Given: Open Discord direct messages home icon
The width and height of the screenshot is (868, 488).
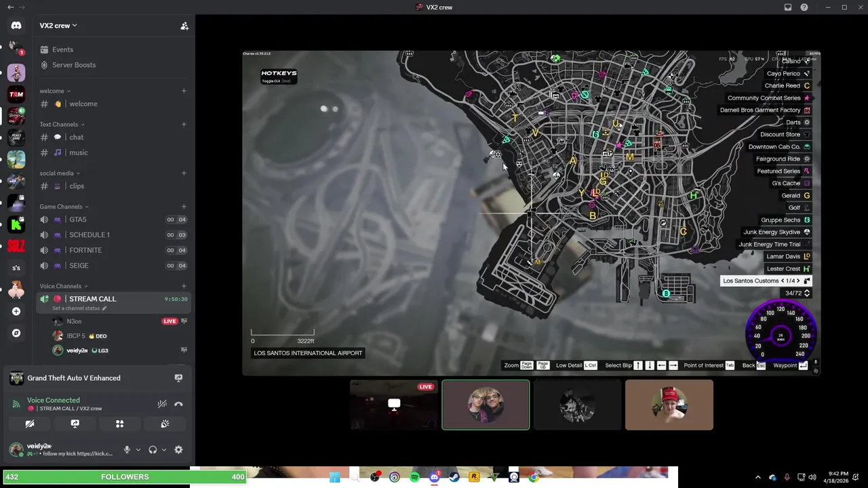Looking at the screenshot, I should pos(16,25).
